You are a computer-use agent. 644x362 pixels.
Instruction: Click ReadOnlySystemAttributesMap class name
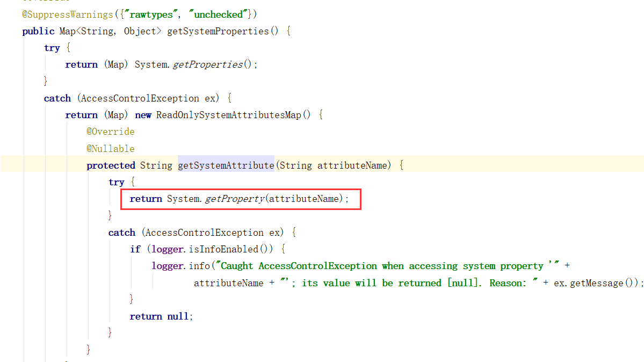(x=228, y=115)
